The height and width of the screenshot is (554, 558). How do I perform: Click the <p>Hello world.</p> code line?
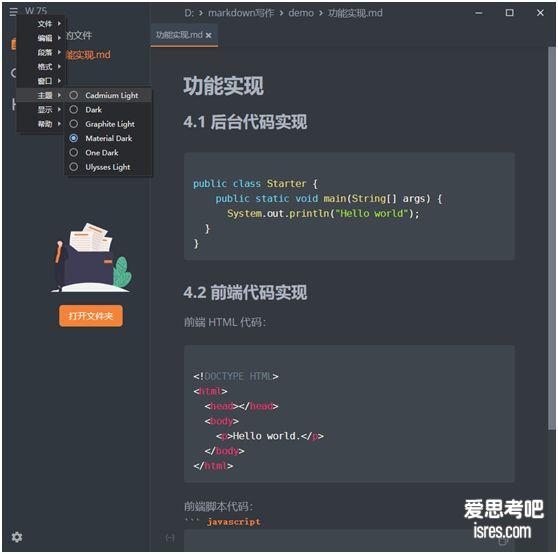click(x=269, y=436)
